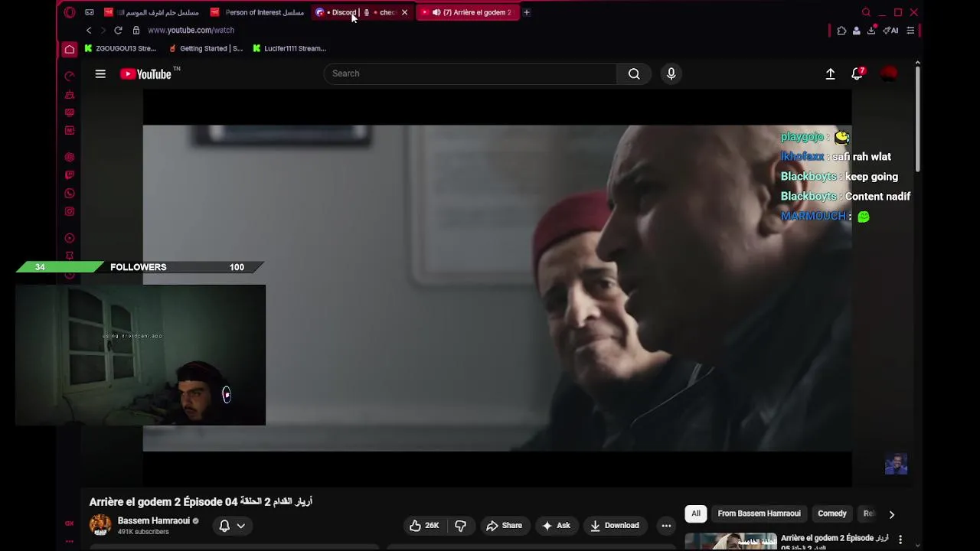Image resolution: width=980 pixels, height=551 pixels.
Task: Click the video title Arrière el godem 2 Épisode 04
Action: click(201, 502)
